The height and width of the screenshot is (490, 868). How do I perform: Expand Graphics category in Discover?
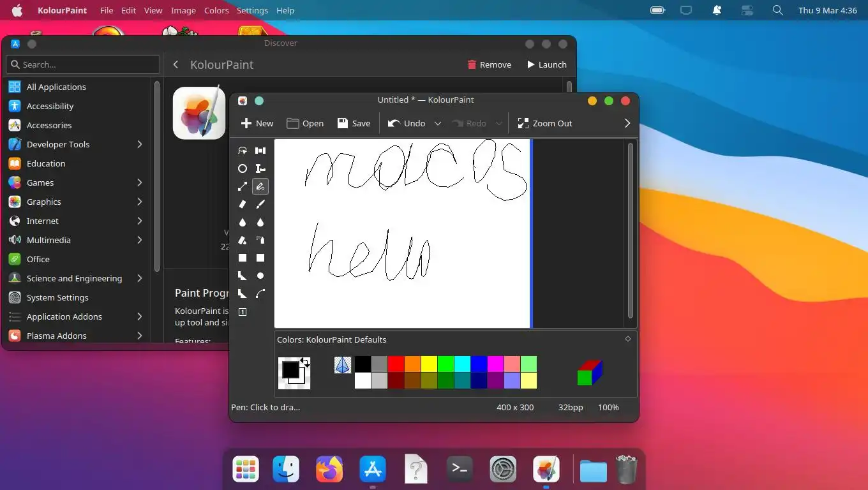pyautogui.click(x=139, y=202)
